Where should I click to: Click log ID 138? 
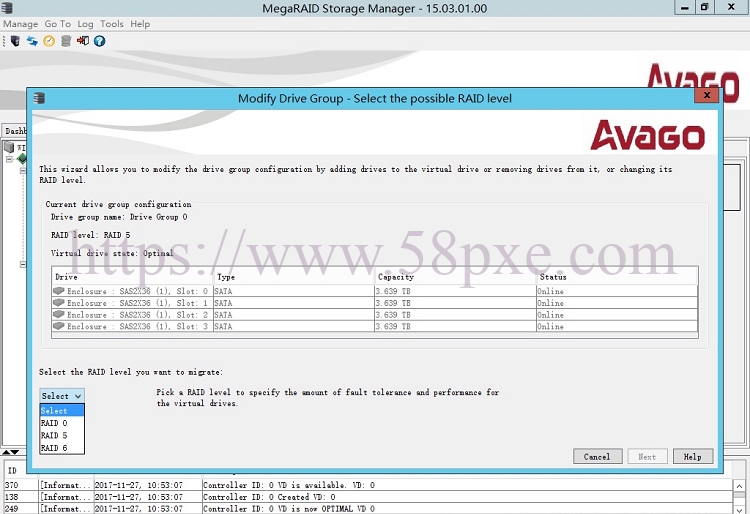pyautogui.click(x=11, y=497)
